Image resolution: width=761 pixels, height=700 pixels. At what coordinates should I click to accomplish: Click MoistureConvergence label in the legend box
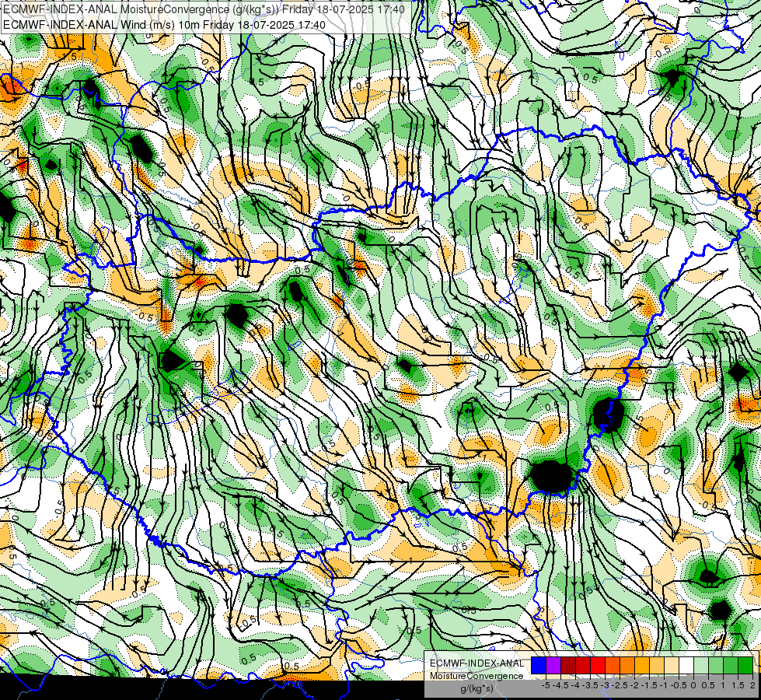[476, 676]
